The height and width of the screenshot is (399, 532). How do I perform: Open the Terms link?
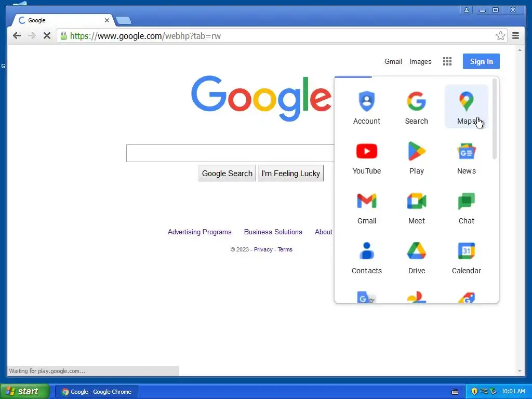(x=285, y=249)
